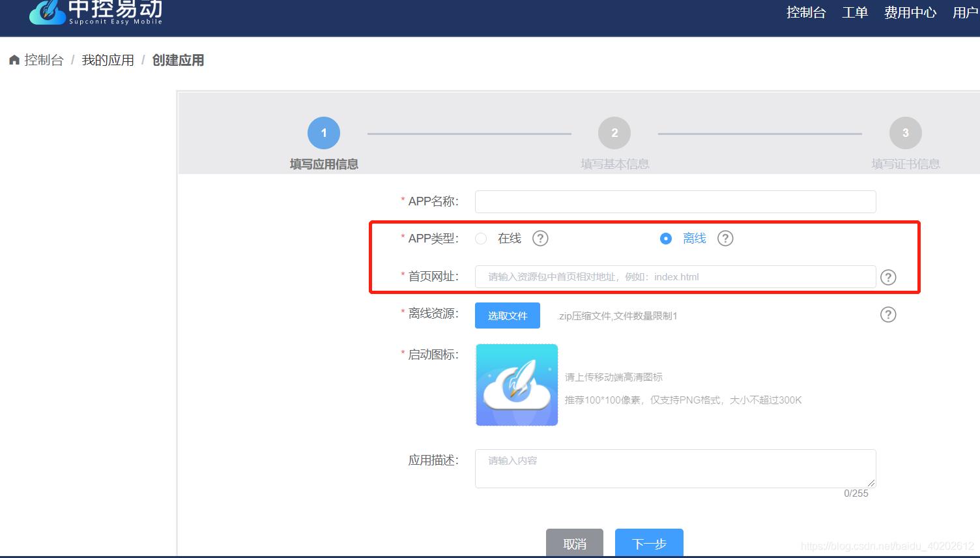Click the help icon next to 首页网址 field
The width and height of the screenshot is (980, 558).
click(888, 277)
